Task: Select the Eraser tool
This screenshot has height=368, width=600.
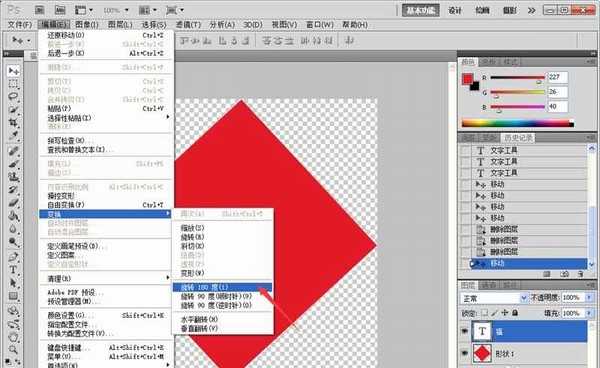Action: pos(13,203)
